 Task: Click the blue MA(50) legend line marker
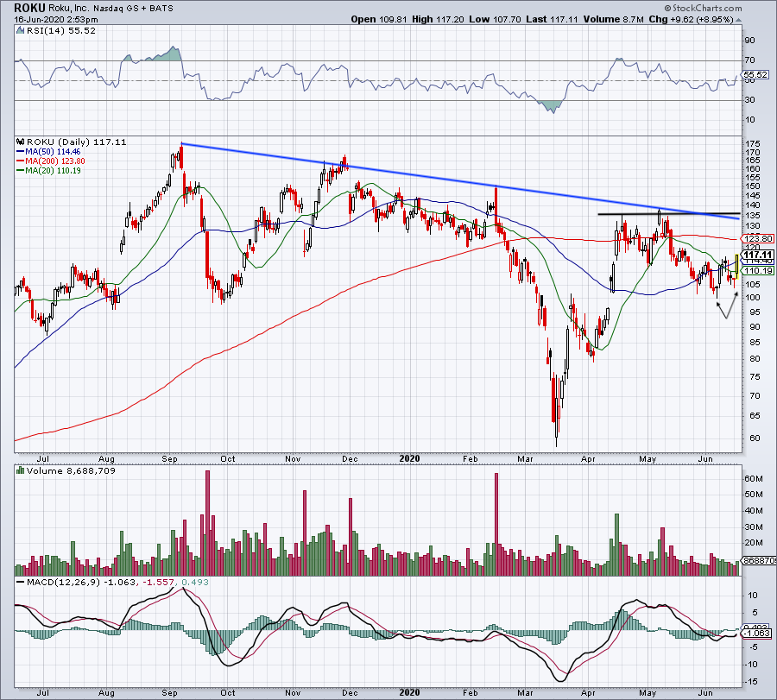[20, 152]
